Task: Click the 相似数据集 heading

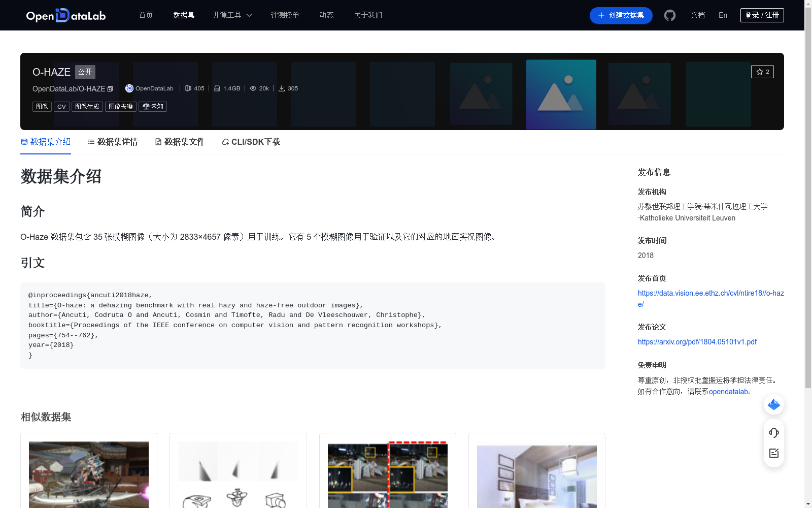Action: pyautogui.click(x=46, y=417)
